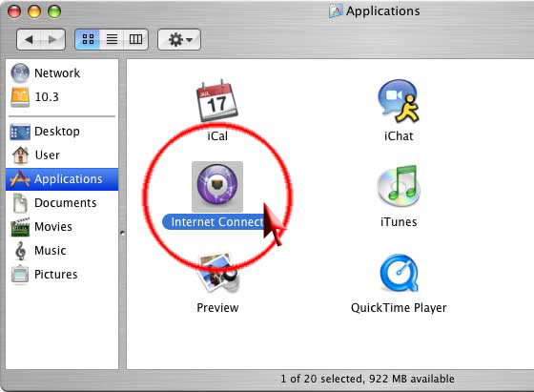Screen dimensions: 534x392
Task: Click the iTunes application icon
Action: click(399, 186)
